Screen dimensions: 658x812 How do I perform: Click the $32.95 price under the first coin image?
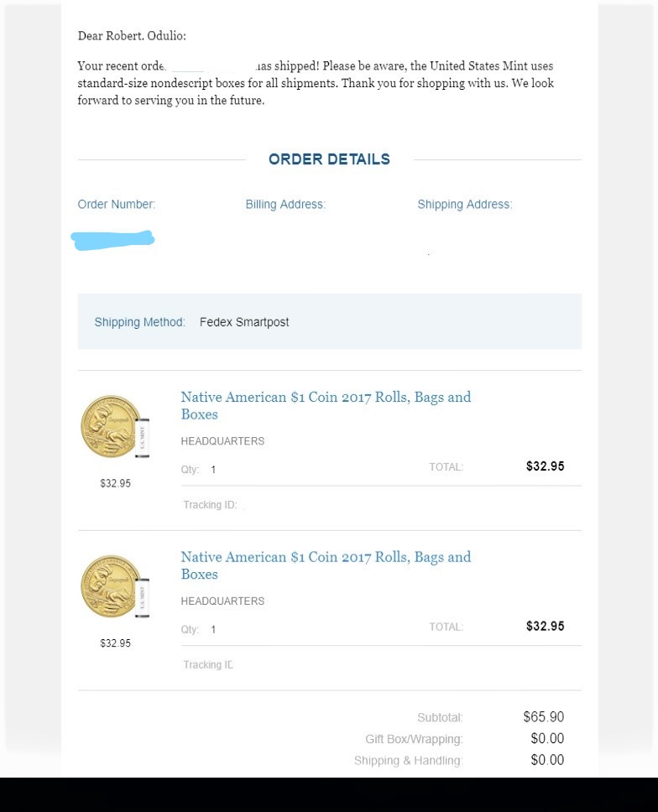pyautogui.click(x=115, y=484)
